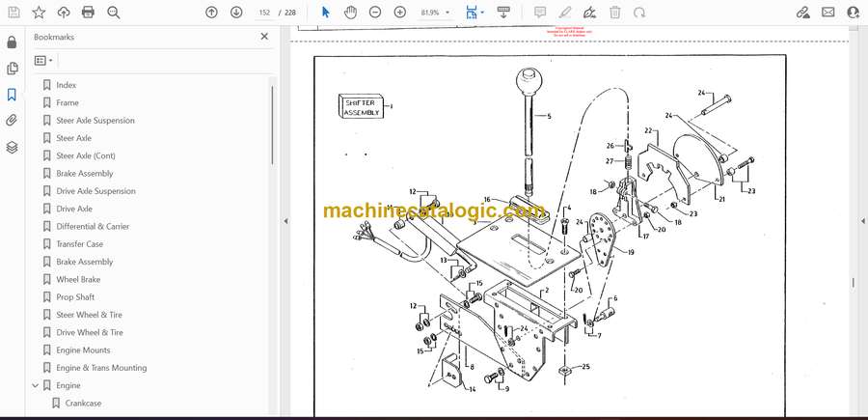868x420 pixels.
Task: Open the bookmarks options menu dropdown
Action: (x=43, y=61)
